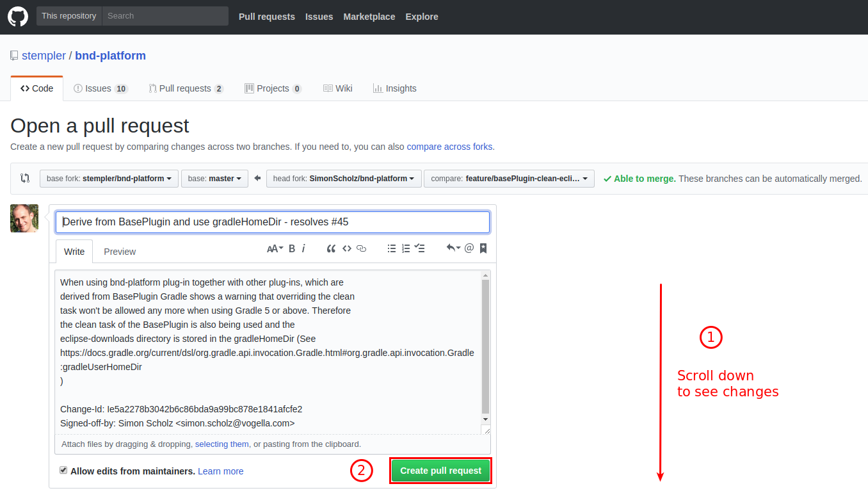The image size is (868, 493).
Task: Click the Signed-off-by line in description
Action: (x=177, y=423)
